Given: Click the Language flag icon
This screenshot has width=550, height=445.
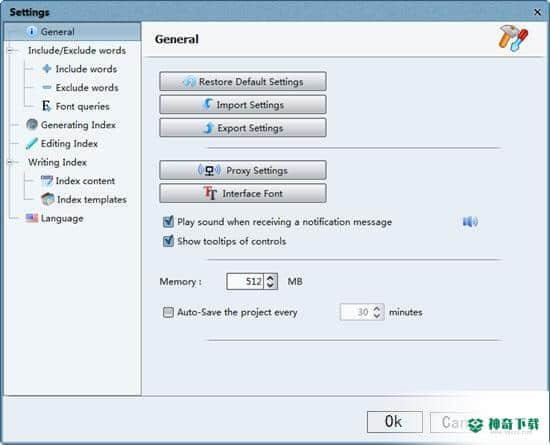Looking at the screenshot, I should click(x=32, y=218).
